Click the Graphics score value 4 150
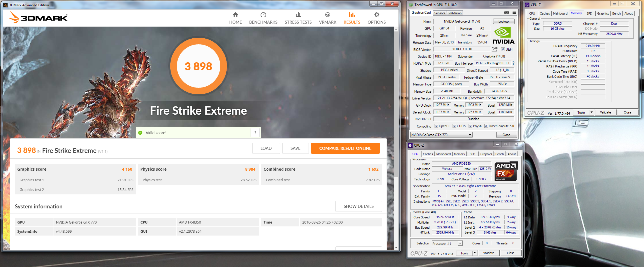The width and height of the screenshot is (644, 267). (127, 169)
